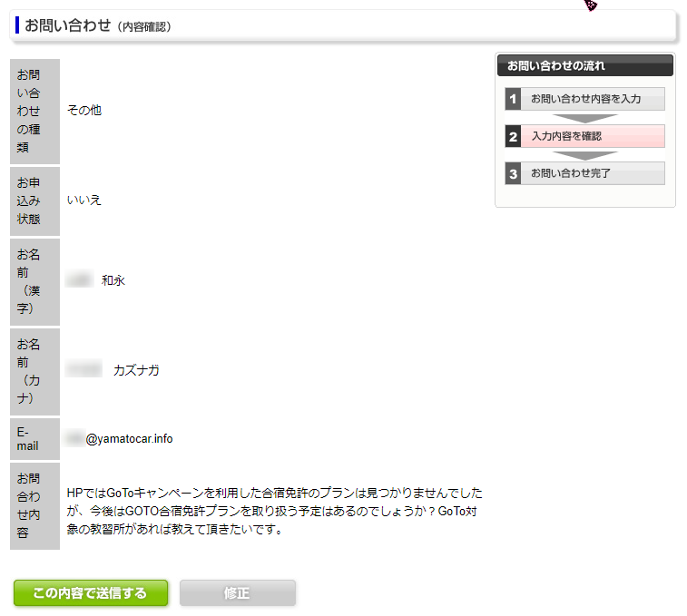Click the step number 2 icon
This screenshot has width=687, height=616.
[x=513, y=136]
